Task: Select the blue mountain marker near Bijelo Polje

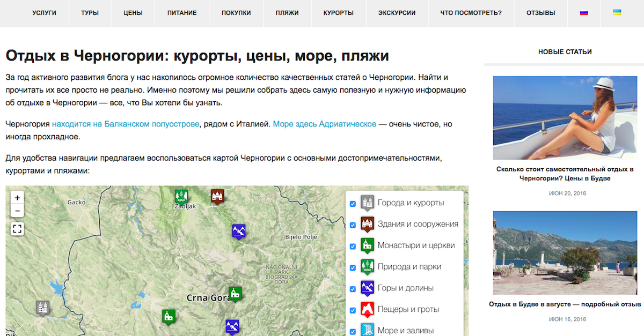Action: click(239, 231)
